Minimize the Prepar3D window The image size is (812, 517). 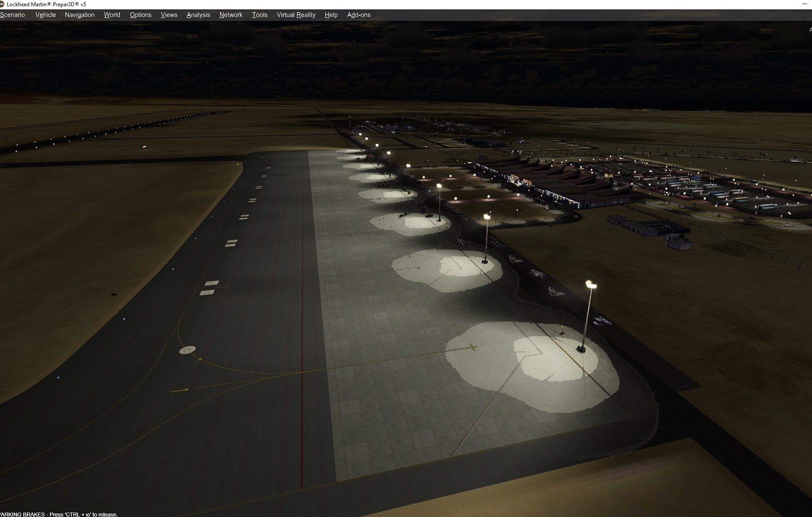click(805, 4)
